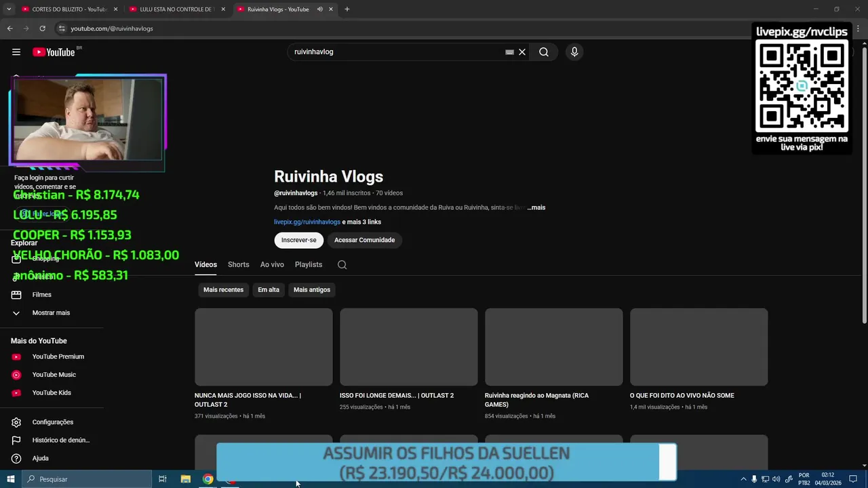Image resolution: width=868 pixels, height=488 pixels.
Task: Open File Explorer from the taskbar
Action: point(185,479)
